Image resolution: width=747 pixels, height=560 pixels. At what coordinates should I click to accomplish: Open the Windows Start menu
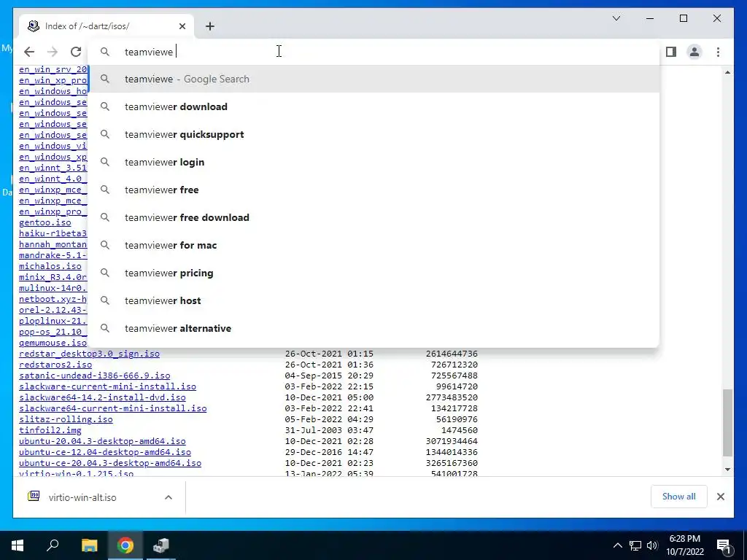point(18,545)
